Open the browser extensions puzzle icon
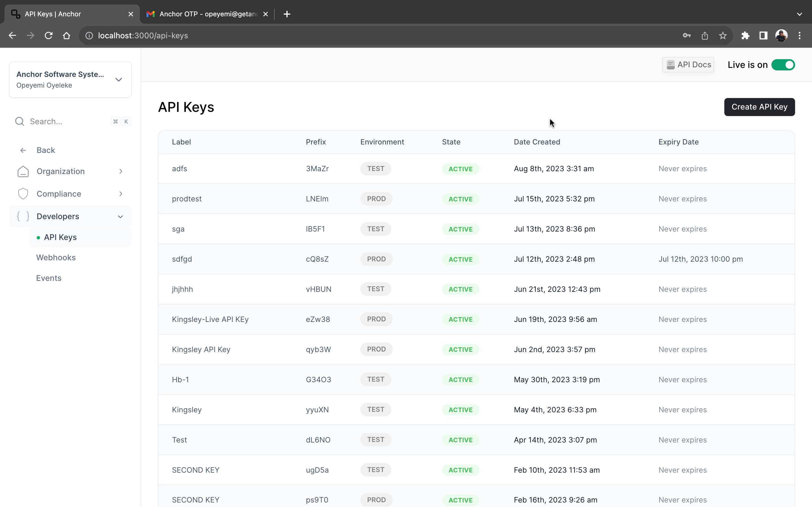 point(745,35)
